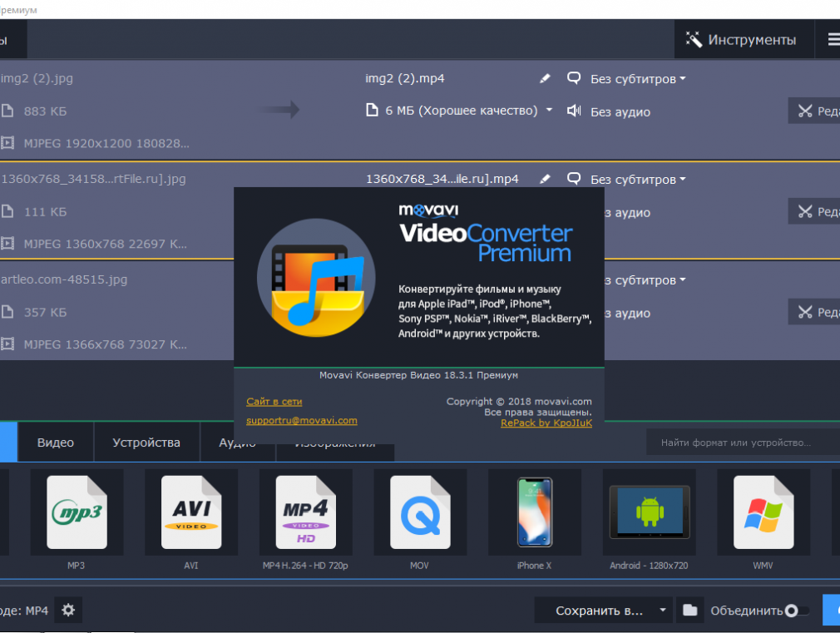Click the Найти формат или устройство search field
The image size is (840, 633).
click(743, 443)
